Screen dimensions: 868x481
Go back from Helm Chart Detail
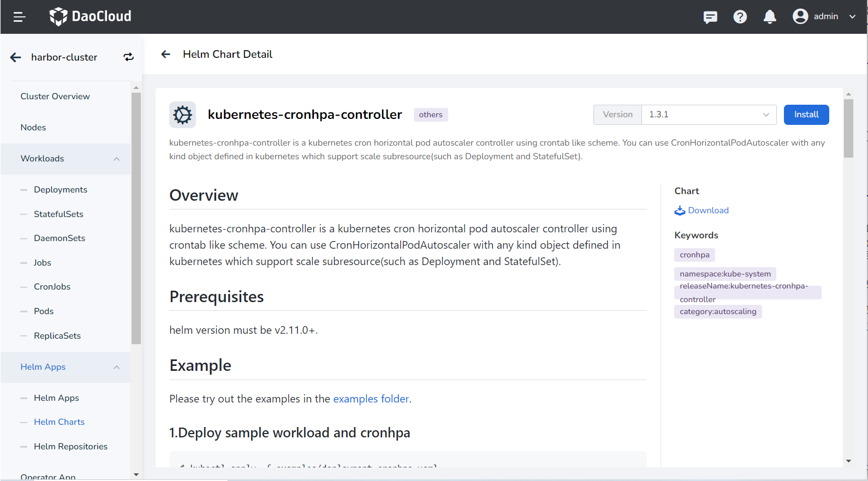pyautogui.click(x=166, y=54)
